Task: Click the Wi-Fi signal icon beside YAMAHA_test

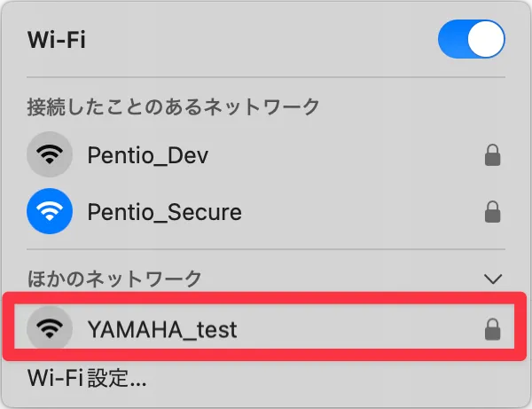Action: click(x=50, y=328)
